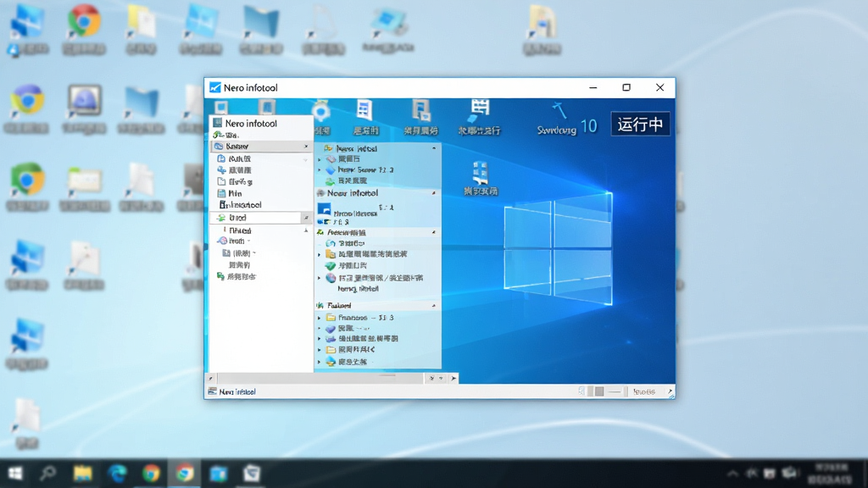
Task: Select the highlighted cloud icon menu row
Action: [x=261, y=146]
